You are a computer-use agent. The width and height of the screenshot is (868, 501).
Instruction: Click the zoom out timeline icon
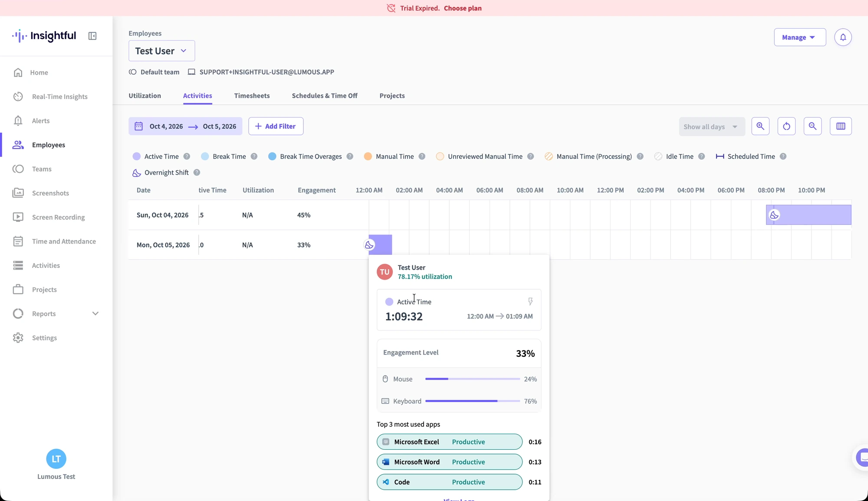812,126
